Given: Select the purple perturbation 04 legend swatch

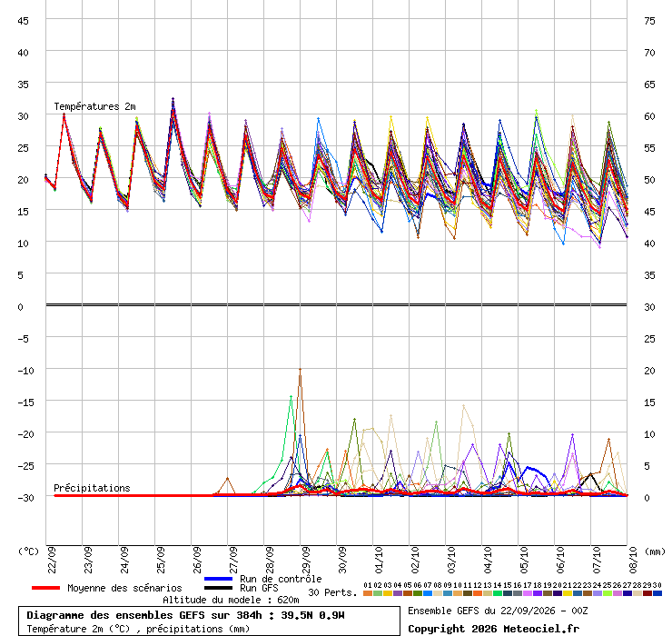Looking at the screenshot, I should click(x=398, y=593).
